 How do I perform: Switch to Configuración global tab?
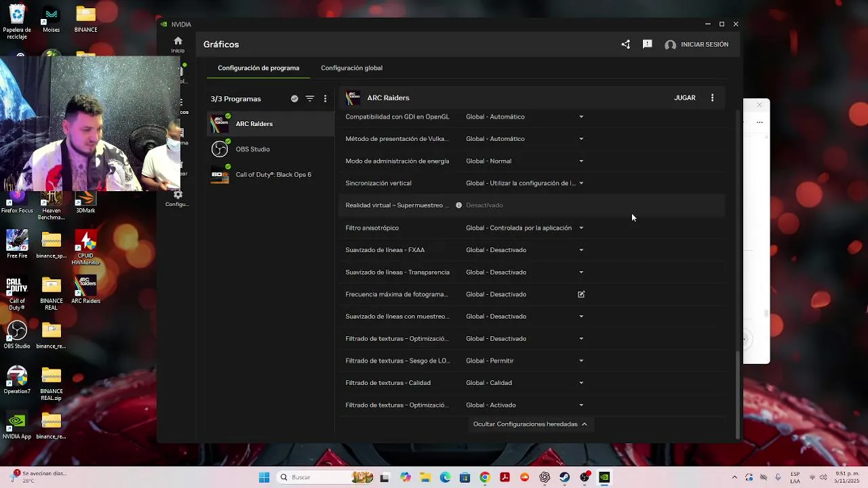pos(351,68)
